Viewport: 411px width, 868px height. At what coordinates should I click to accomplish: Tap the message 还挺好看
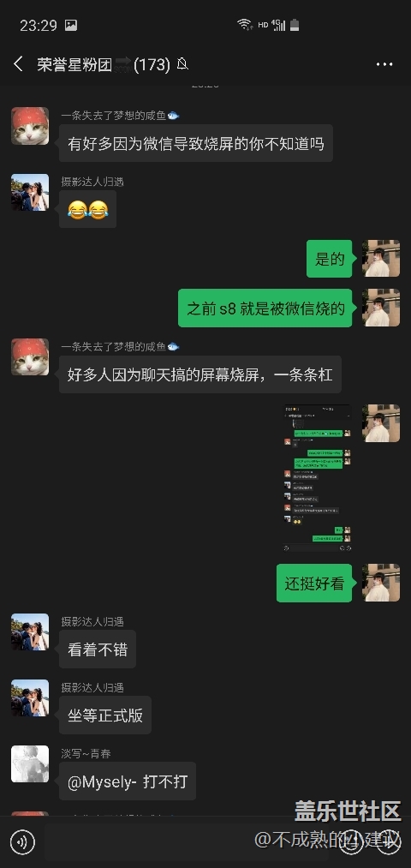pos(314,583)
